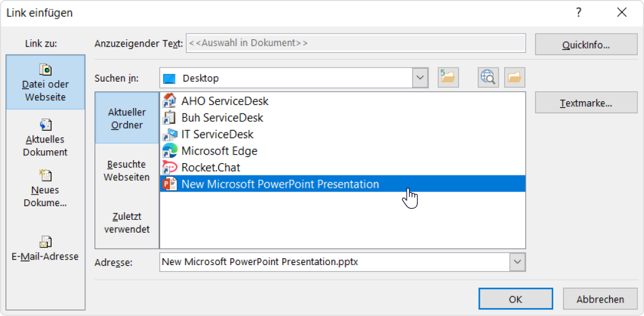Click the Microsoft Edge icon

170,151
